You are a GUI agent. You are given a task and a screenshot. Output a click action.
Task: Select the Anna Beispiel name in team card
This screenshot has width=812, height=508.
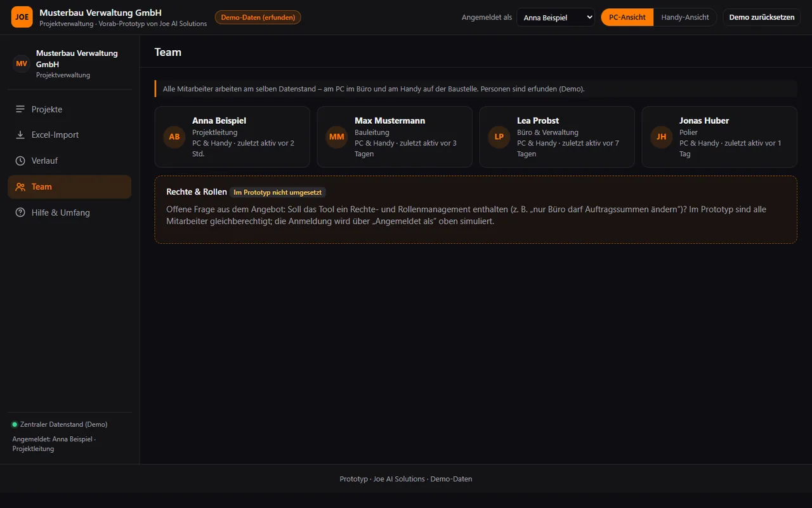[x=219, y=121]
